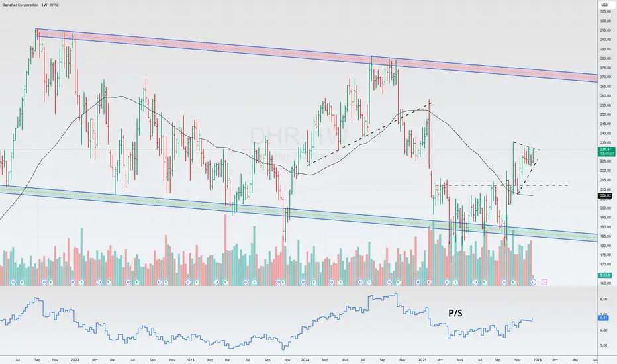Image resolution: width=617 pixels, height=364 pixels.
Task: Open the magenta upcoming earnings E marker
Action: coord(544,282)
